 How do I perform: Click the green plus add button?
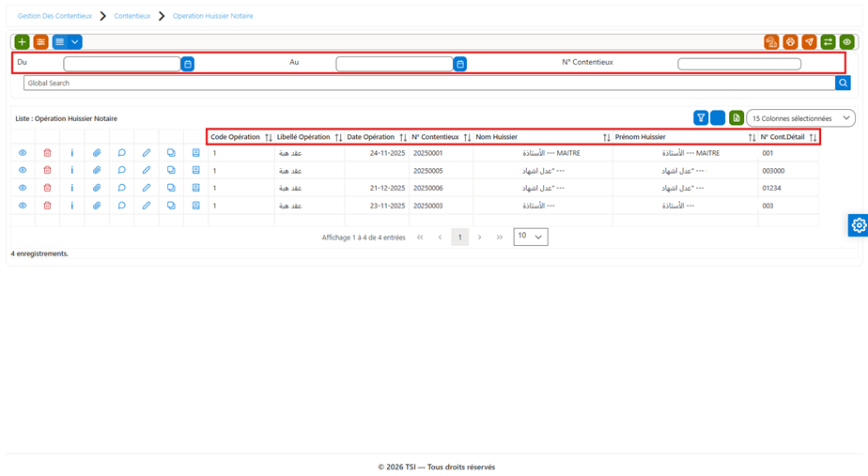(22, 42)
